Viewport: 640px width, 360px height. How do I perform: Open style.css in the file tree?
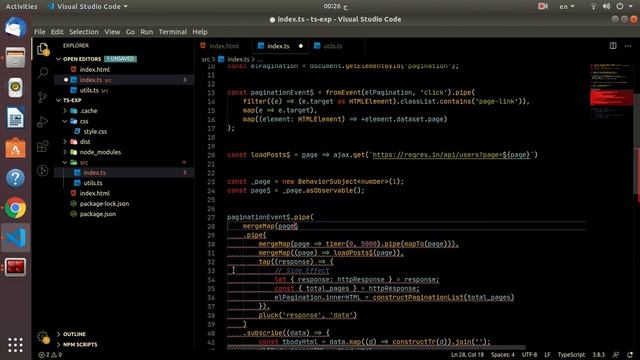click(x=95, y=131)
